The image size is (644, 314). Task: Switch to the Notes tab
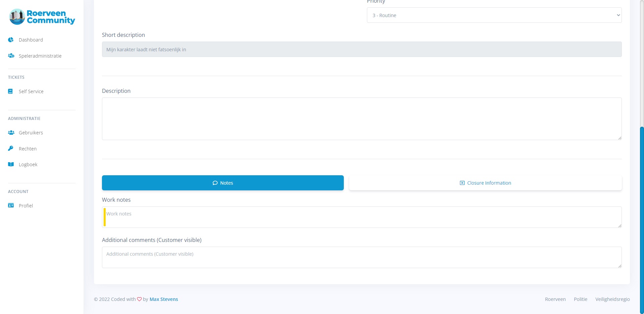(223, 183)
